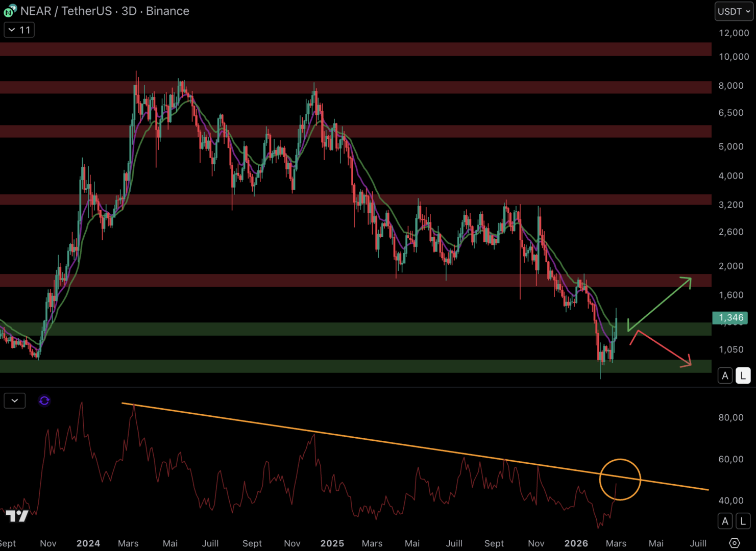Viewport: 756px width, 551px height.
Task: Toggle auto scale (A) in indicator pane
Action: pos(725,521)
